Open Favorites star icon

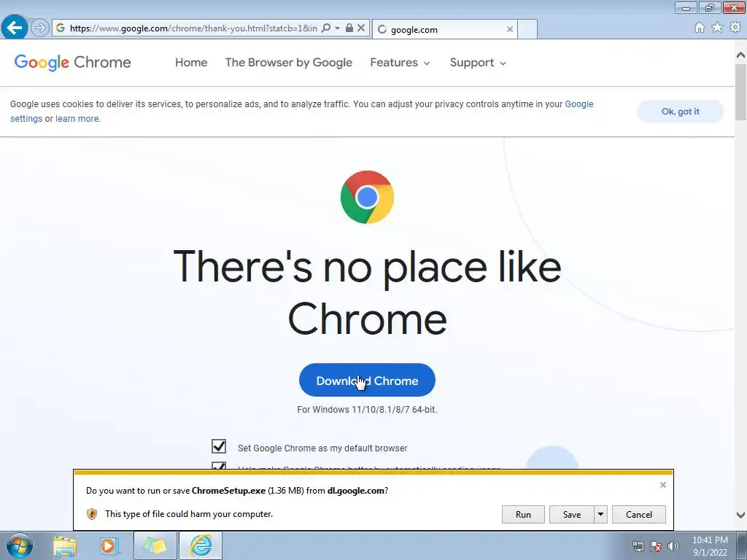click(x=717, y=28)
